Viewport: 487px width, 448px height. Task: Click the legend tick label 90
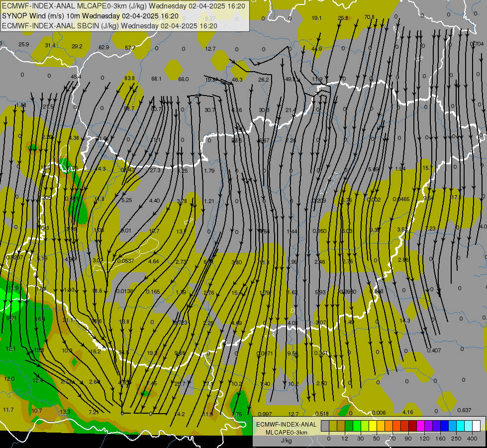(x=408, y=439)
